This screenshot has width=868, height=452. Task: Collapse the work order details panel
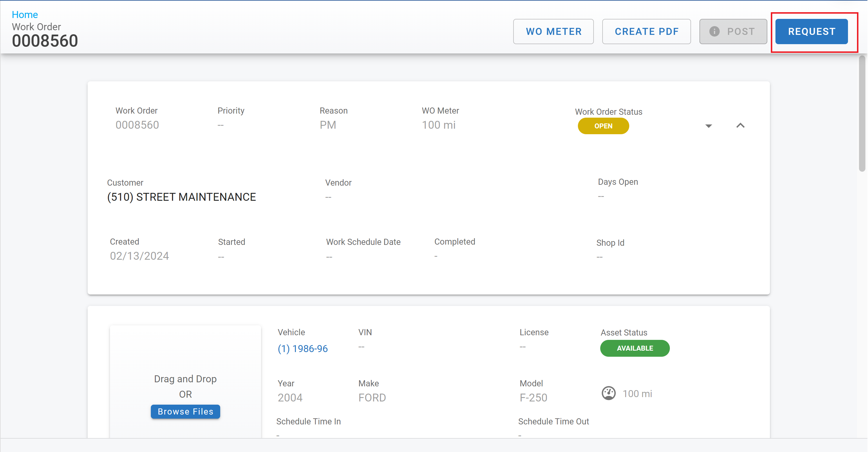[x=740, y=125]
